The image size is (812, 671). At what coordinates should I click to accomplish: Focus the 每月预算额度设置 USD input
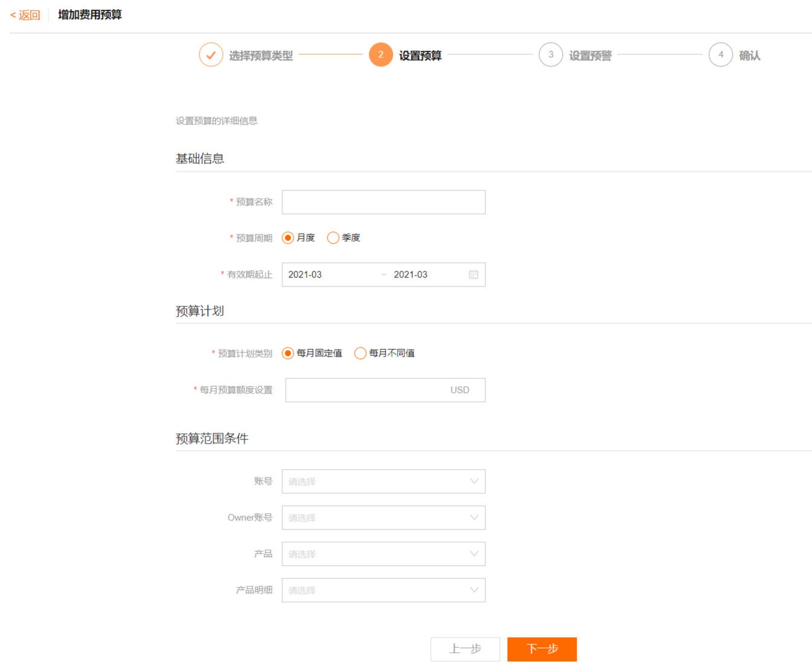coord(385,390)
